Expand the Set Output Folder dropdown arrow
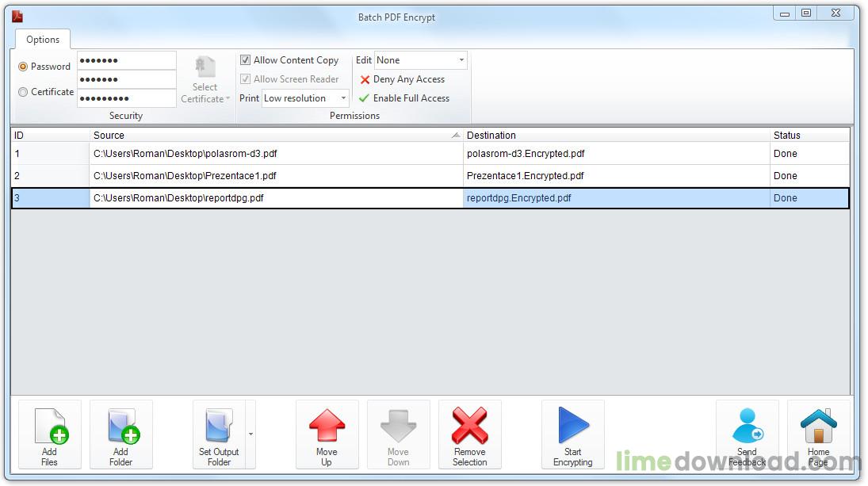 tap(251, 434)
